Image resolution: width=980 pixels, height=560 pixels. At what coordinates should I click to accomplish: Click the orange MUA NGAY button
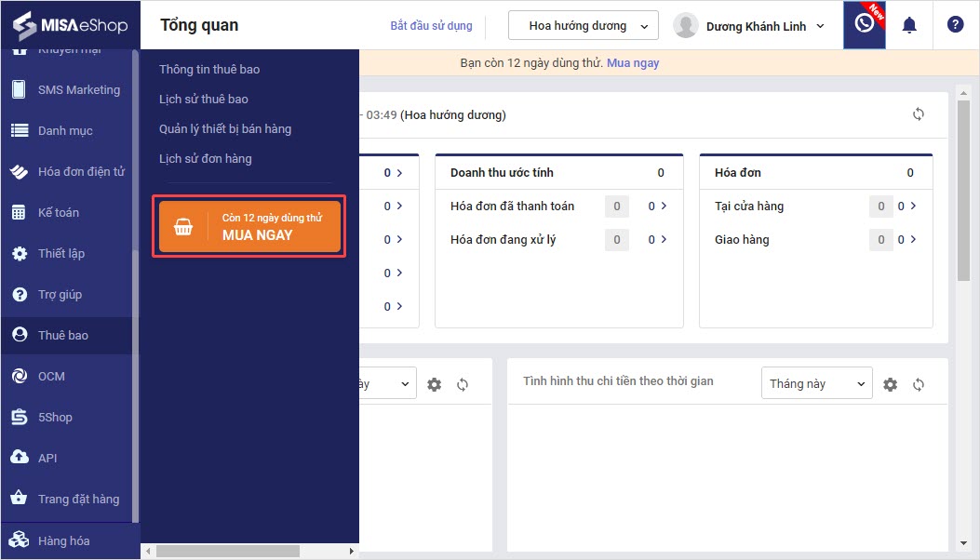[x=250, y=226]
